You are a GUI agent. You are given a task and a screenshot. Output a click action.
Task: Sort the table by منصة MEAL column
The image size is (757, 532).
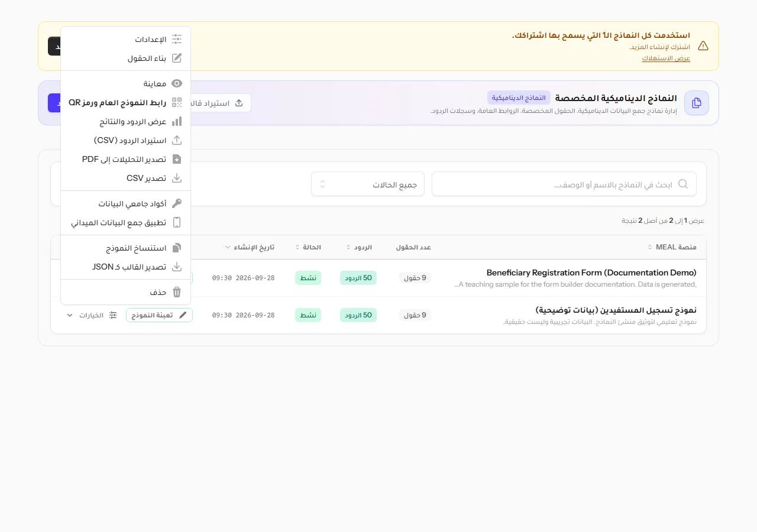672,247
